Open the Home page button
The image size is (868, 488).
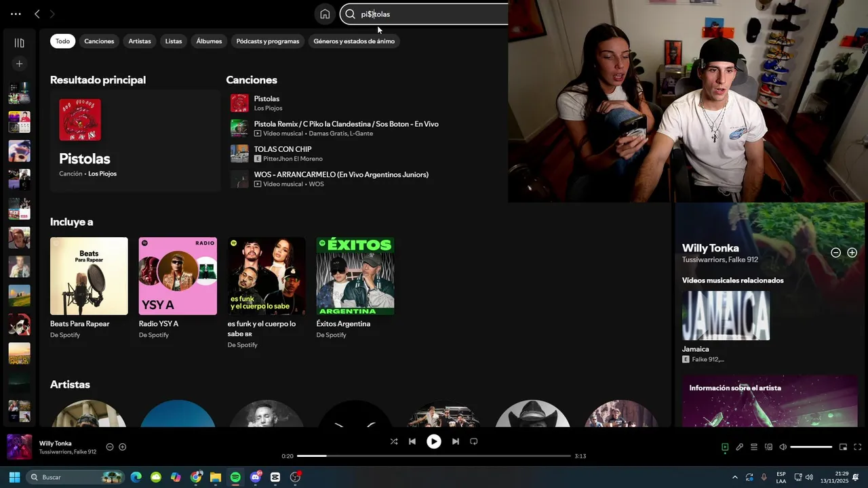pyautogui.click(x=325, y=14)
